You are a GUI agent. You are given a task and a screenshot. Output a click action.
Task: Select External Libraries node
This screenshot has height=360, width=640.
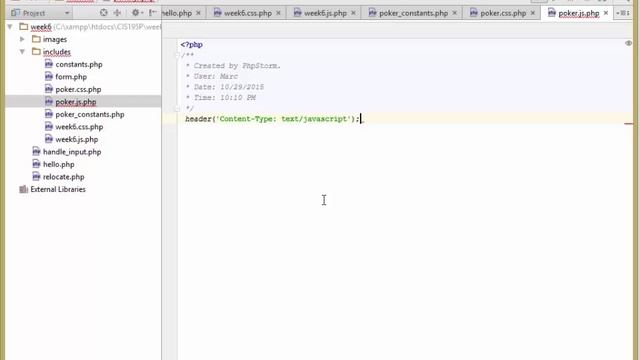coord(58,189)
